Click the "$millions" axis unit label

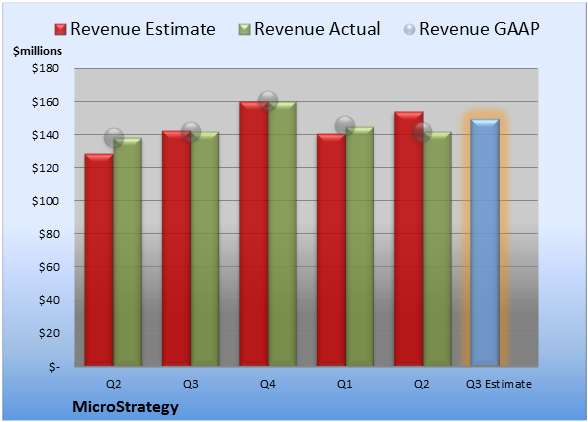pos(38,51)
